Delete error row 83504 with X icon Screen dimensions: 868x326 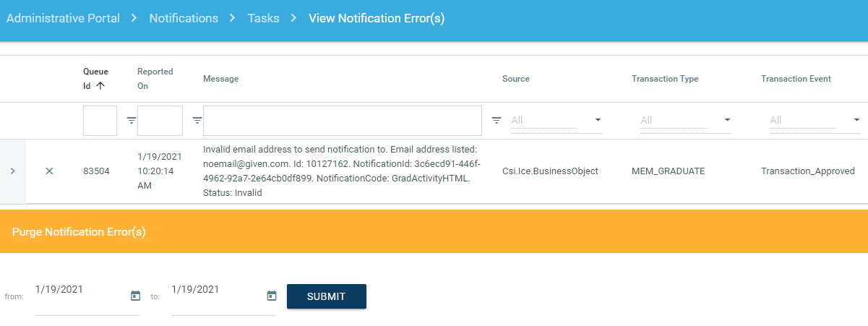click(x=49, y=171)
